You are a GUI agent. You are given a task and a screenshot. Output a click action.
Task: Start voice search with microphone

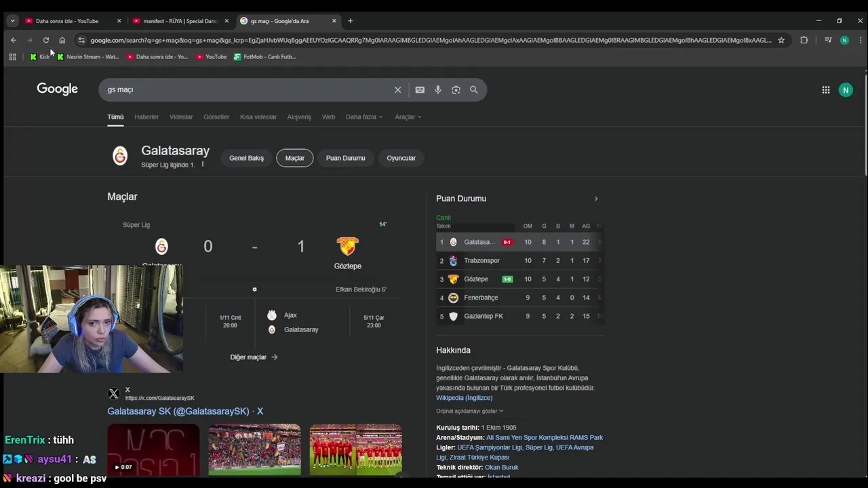(x=438, y=89)
